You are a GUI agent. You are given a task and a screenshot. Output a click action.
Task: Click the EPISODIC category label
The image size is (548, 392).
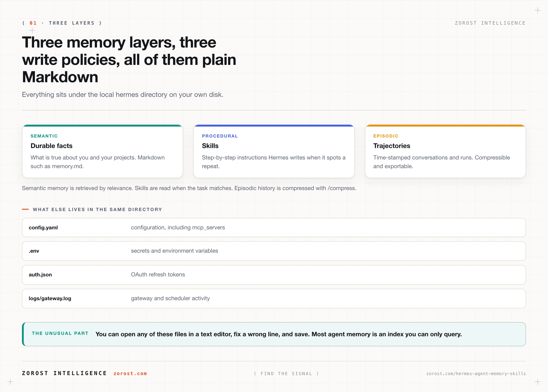tap(386, 136)
